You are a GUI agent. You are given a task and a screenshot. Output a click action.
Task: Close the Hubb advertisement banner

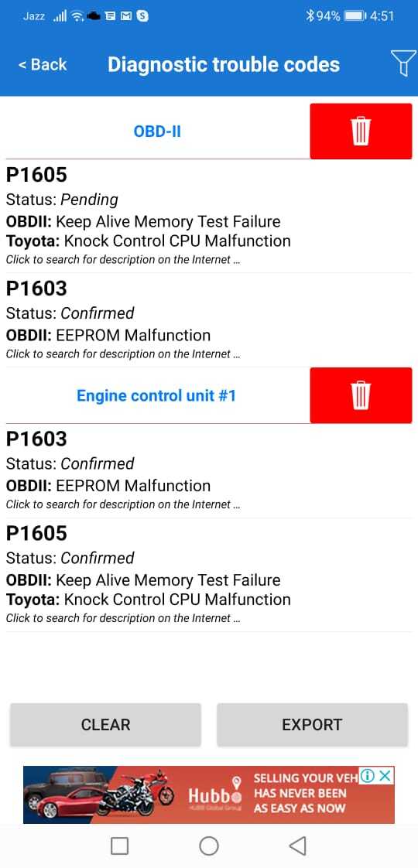pyautogui.click(x=385, y=776)
